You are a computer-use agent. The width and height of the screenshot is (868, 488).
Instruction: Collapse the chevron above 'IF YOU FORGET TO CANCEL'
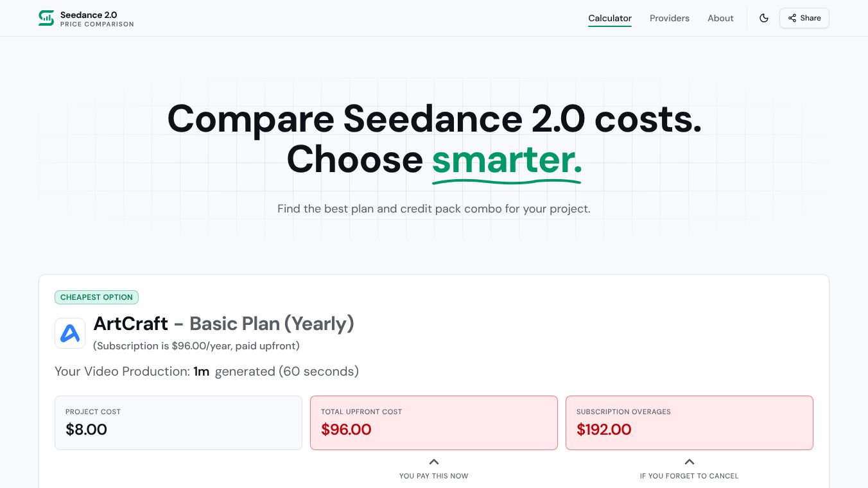690,462
